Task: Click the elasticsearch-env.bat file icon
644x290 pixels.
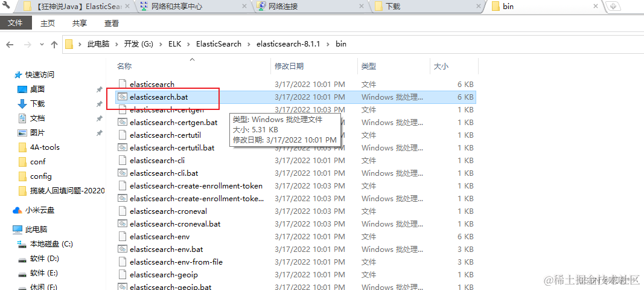Action: [122, 250]
